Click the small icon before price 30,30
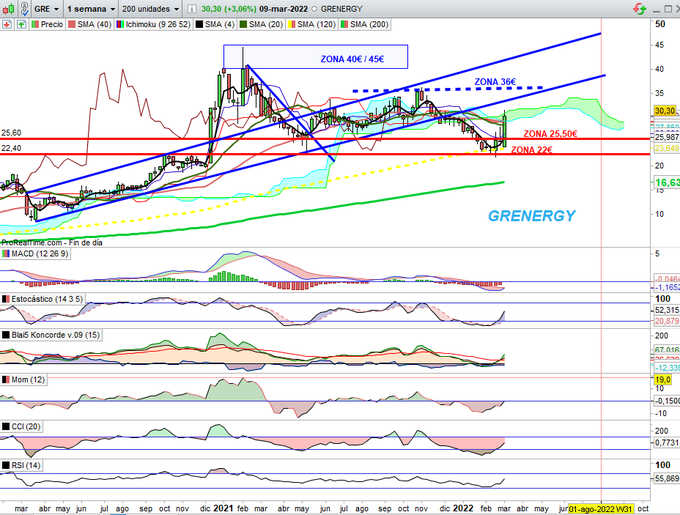The height and width of the screenshot is (515, 680). click(x=192, y=9)
